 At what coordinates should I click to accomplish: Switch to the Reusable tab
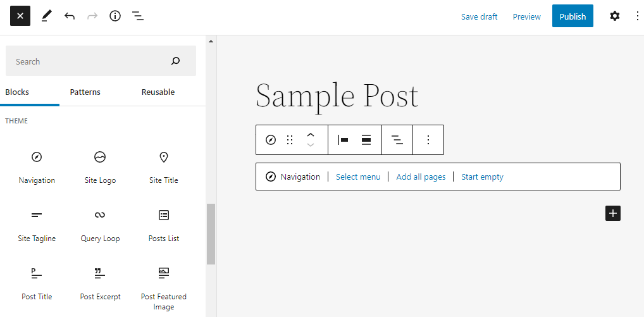(x=158, y=92)
